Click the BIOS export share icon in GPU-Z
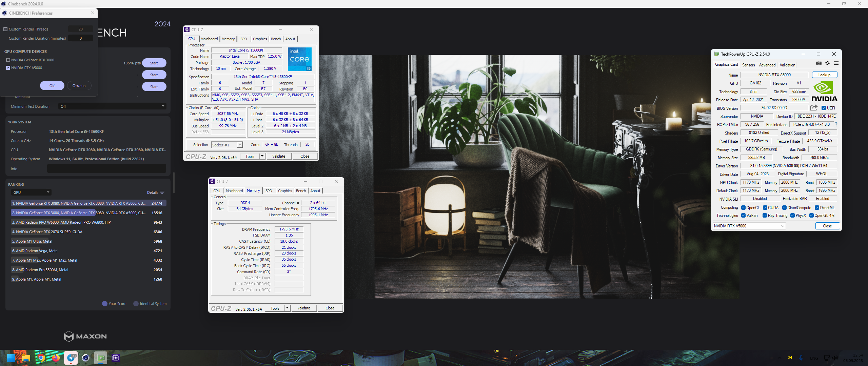The height and width of the screenshot is (366, 868). [814, 108]
